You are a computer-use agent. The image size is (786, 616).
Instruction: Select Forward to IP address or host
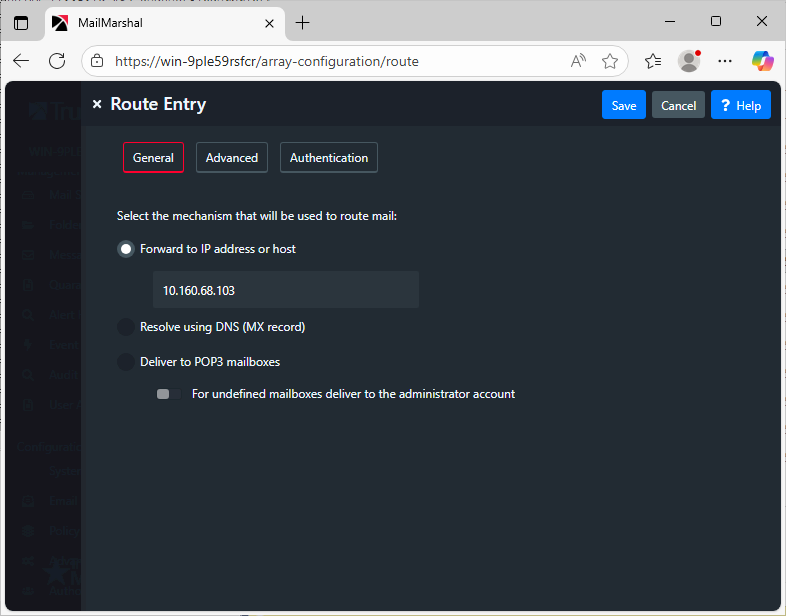126,249
